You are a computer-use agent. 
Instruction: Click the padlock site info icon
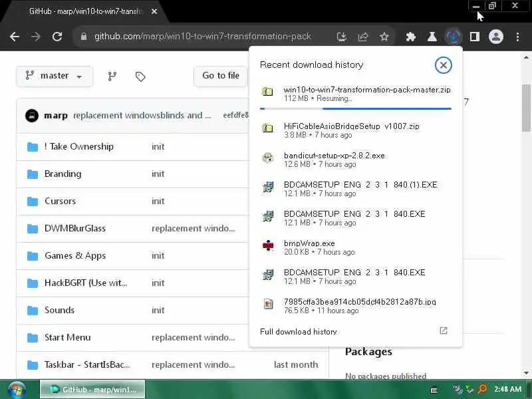coord(84,37)
